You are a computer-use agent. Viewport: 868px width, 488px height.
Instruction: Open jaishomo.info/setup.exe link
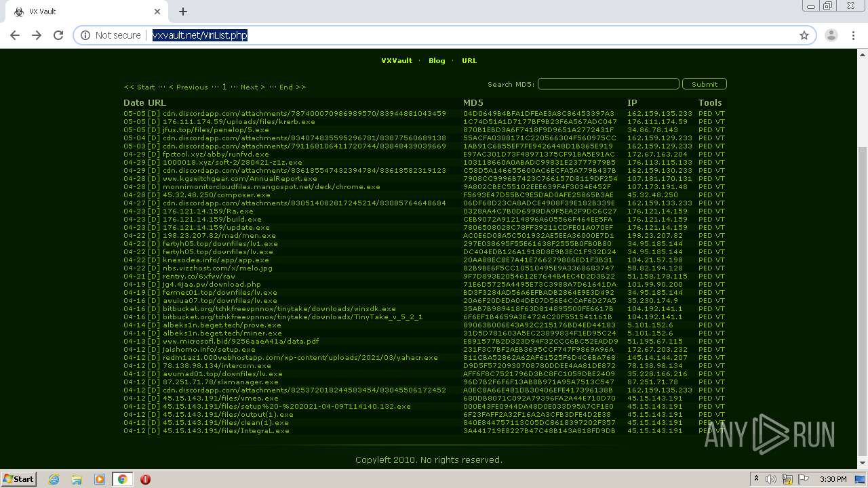pos(209,350)
